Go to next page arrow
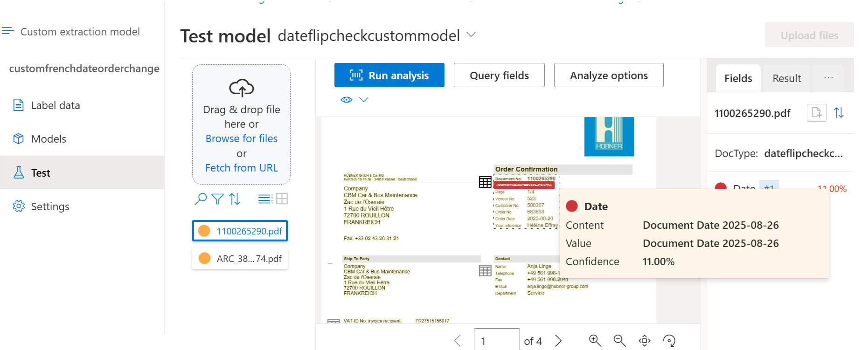 pyautogui.click(x=558, y=341)
